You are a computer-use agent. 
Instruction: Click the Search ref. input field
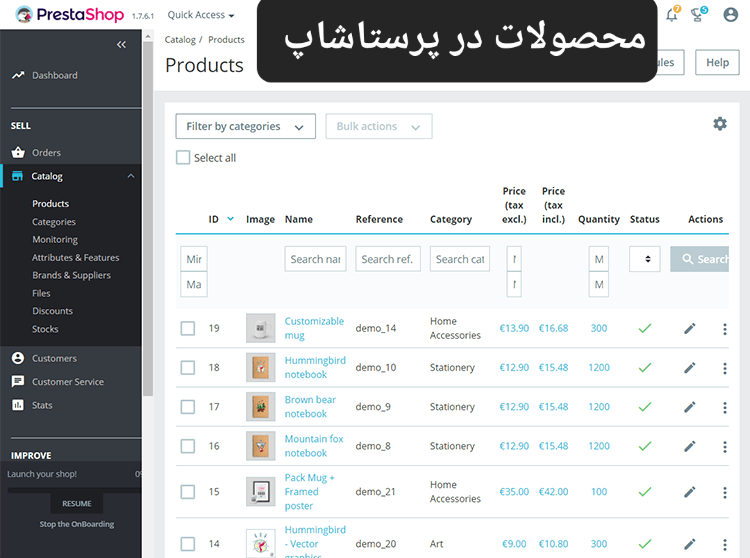pos(388,259)
